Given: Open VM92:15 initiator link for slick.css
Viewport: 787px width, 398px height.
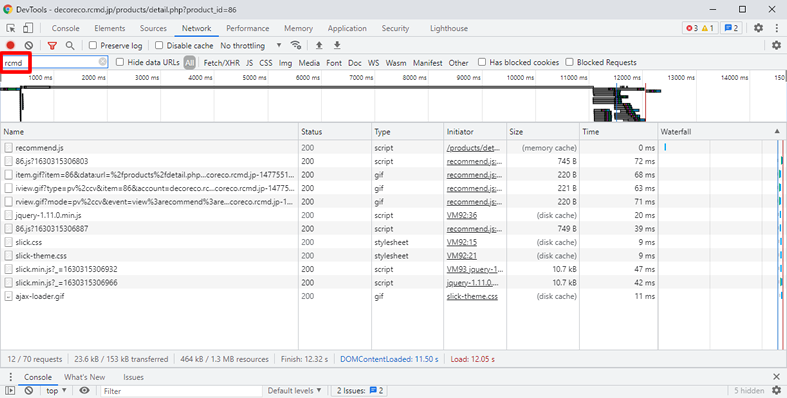Looking at the screenshot, I should (462, 242).
